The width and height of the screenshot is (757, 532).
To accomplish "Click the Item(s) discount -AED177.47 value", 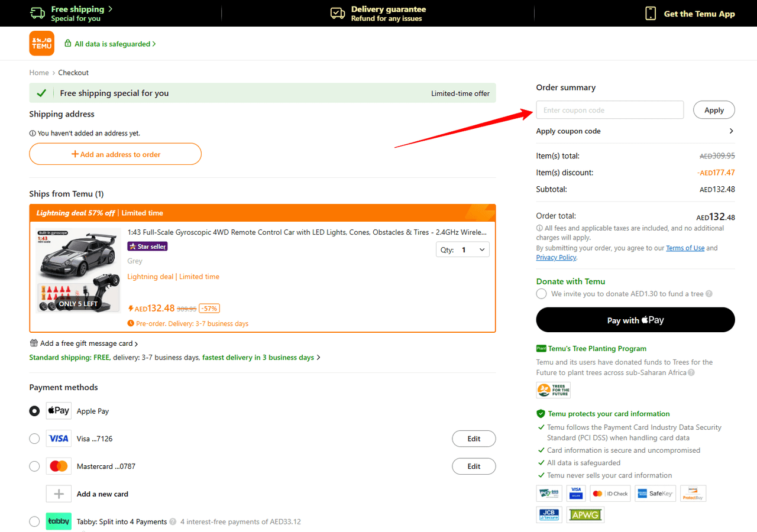I will tap(716, 173).
